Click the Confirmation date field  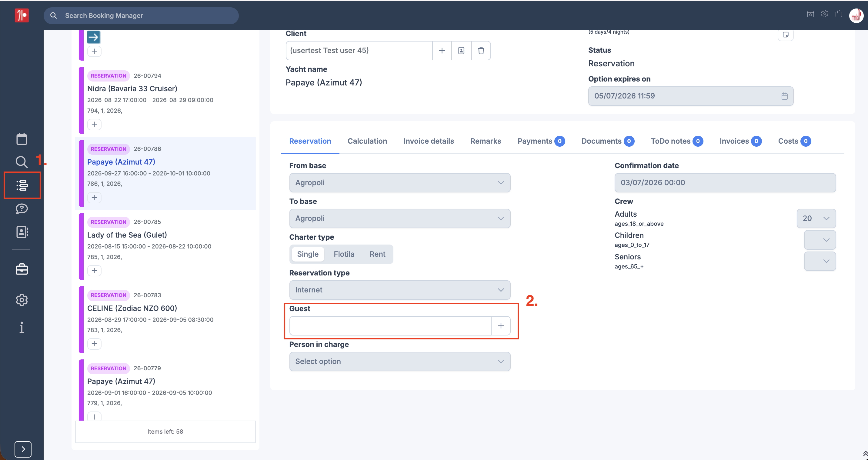click(x=725, y=183)
